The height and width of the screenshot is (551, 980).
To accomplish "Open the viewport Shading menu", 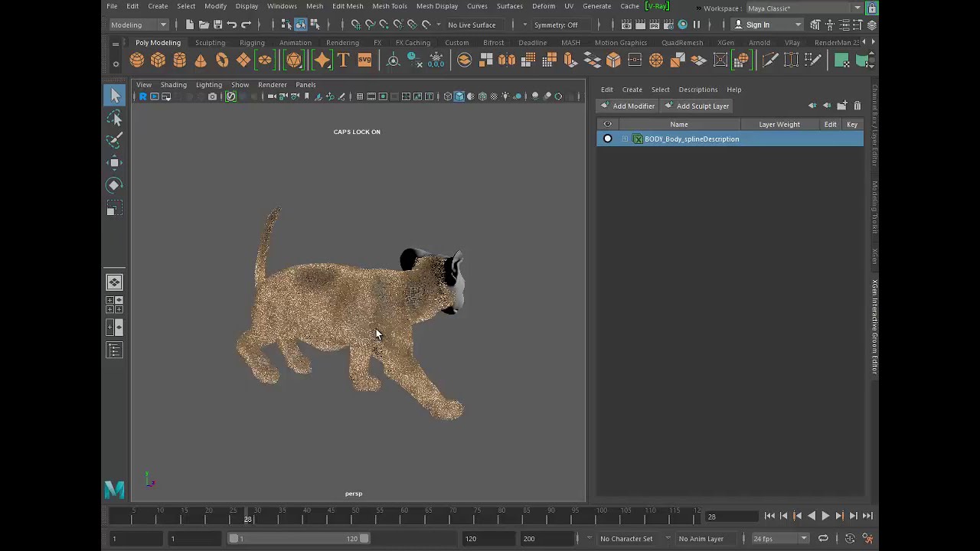I will (x=174, y=85).
